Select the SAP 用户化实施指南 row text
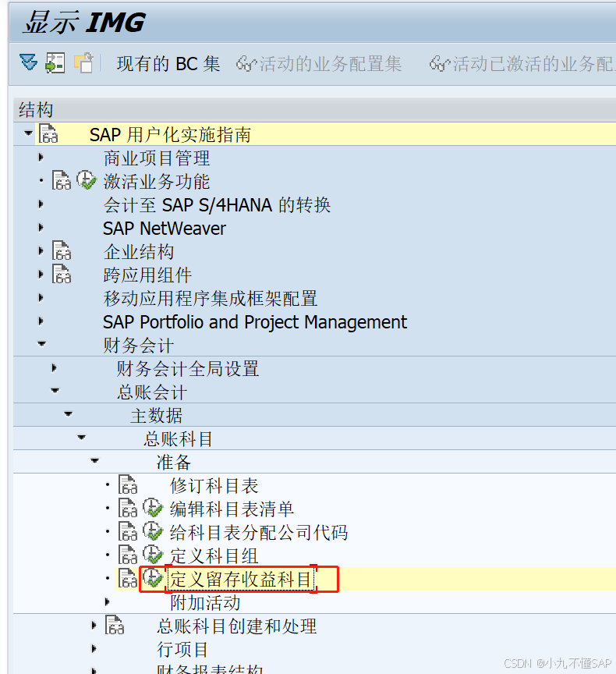 coord(171,134)
